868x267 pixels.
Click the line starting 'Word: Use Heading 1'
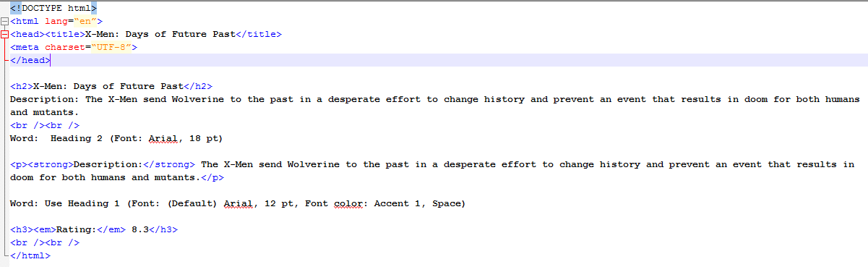click(x=238, y=203)
